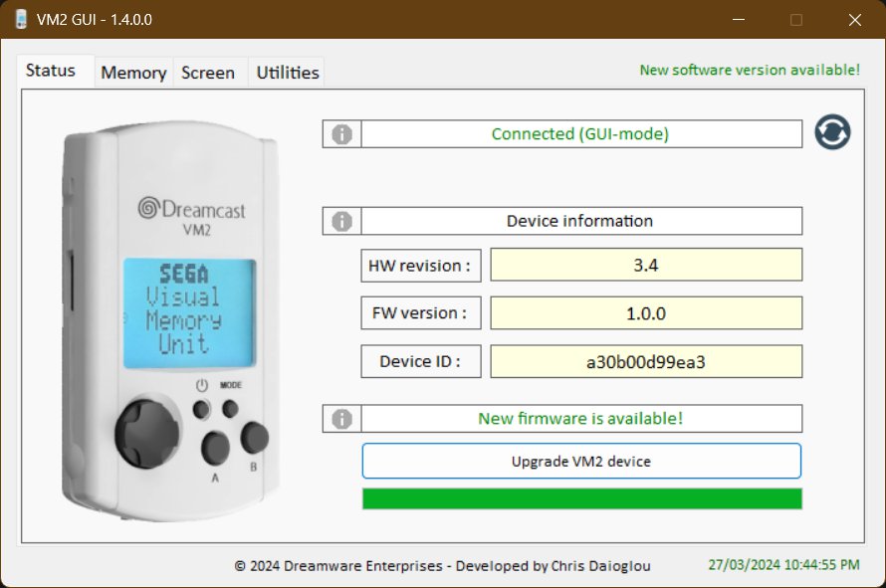The image size is (886, 588).
Task: Open the Screen tab
Action: pos(208,73)
